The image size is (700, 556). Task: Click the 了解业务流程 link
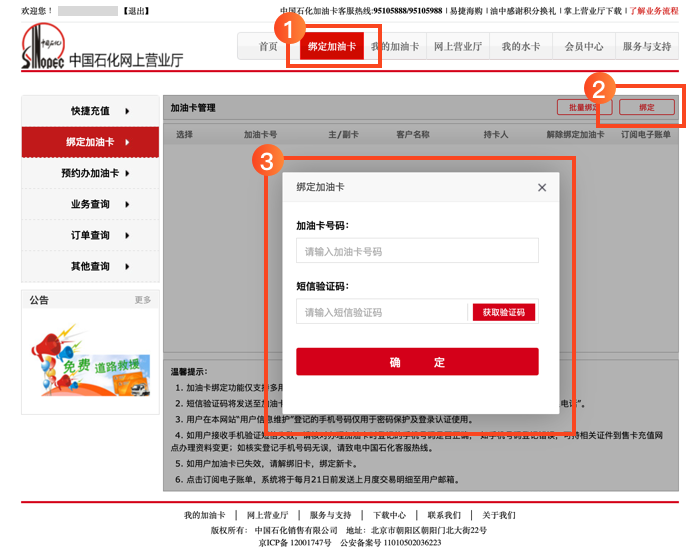click(x=653, y=11)
